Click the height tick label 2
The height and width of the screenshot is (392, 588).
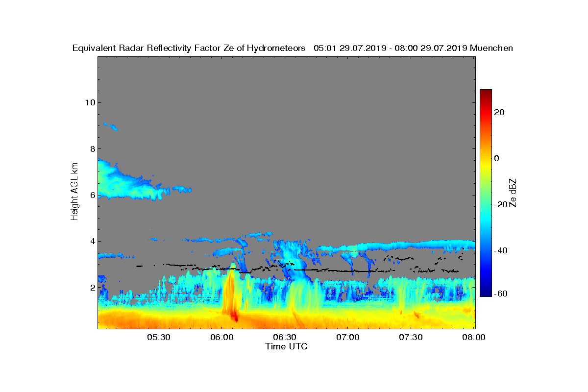click(x=92, y=287)
